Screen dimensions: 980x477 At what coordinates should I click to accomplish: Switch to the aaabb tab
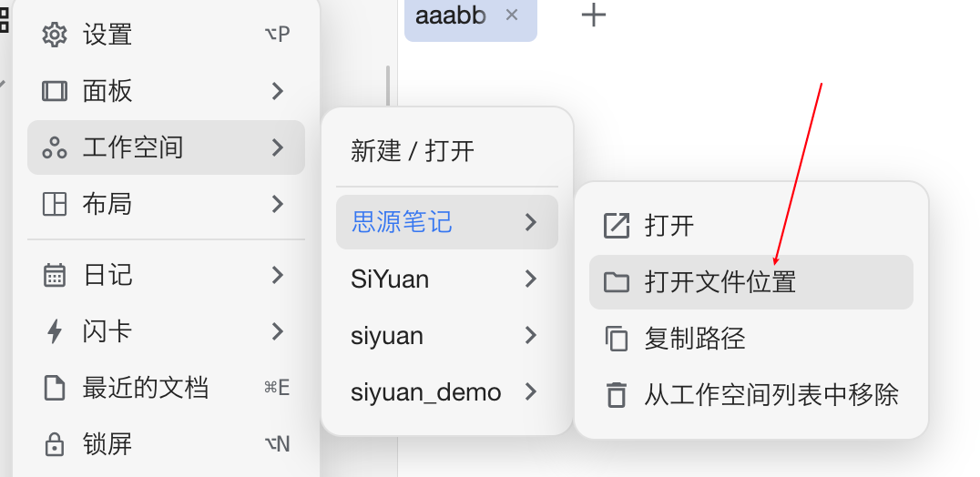coord(451,15)
